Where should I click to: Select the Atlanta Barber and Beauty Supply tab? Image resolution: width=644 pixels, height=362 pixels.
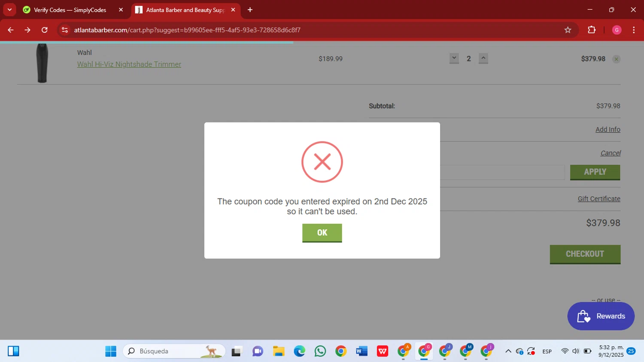185,10
